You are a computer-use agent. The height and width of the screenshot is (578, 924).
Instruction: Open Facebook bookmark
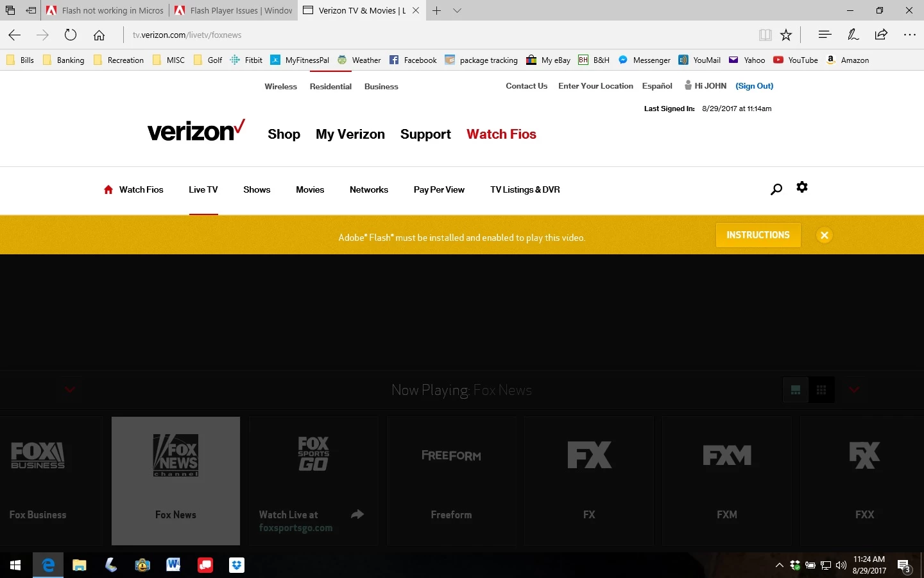413,60
